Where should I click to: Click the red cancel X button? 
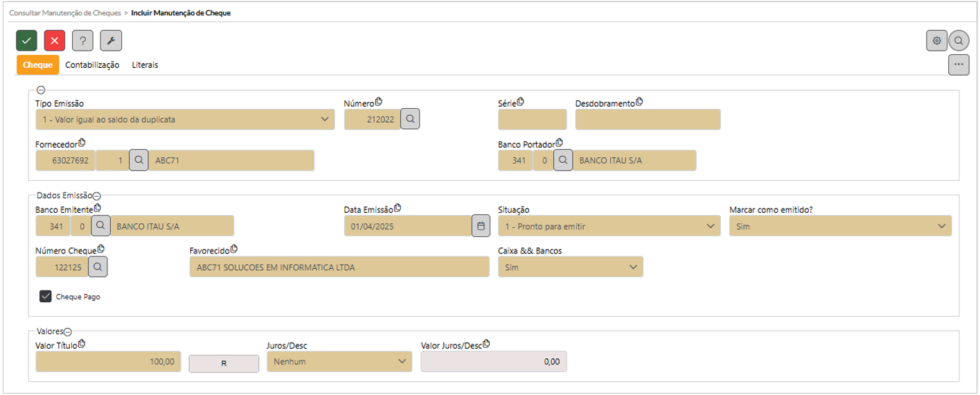click(55, 41)
